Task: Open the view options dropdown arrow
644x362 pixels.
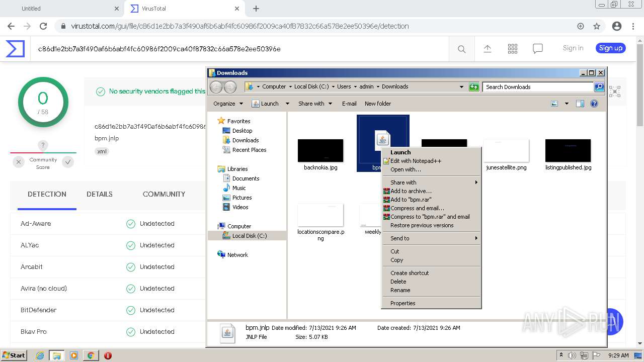Action: 567,104
